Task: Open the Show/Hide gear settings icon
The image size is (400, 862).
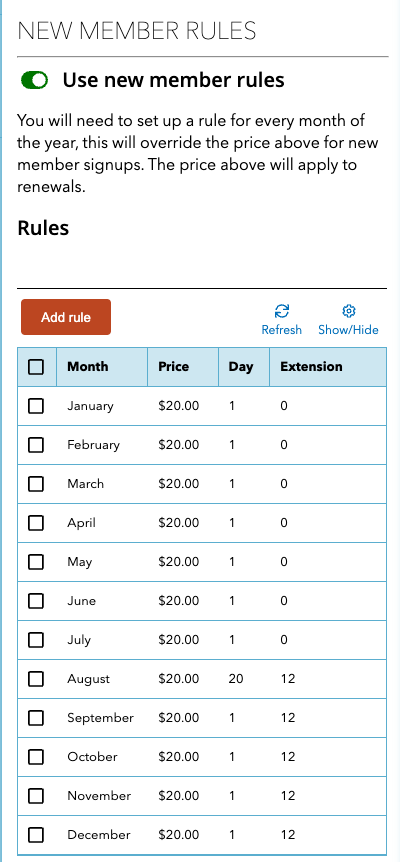Action: pyautogui.click(x=348, y=311)
